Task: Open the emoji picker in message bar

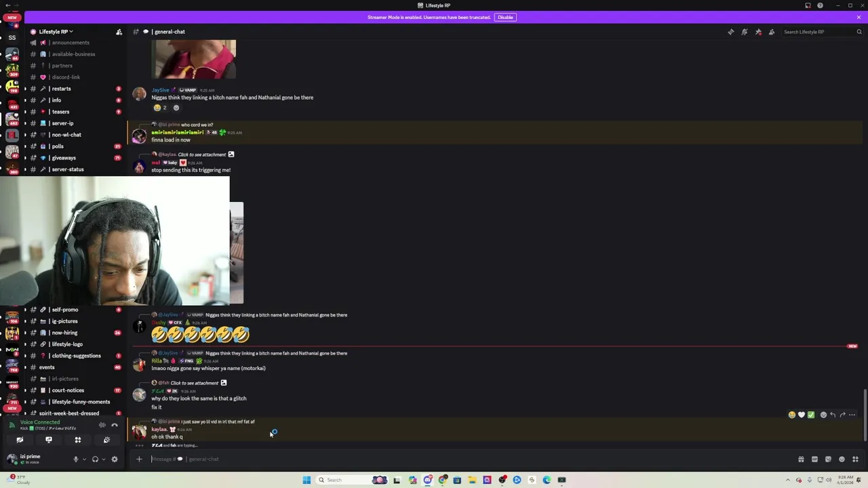Action: tap(842, 459)
